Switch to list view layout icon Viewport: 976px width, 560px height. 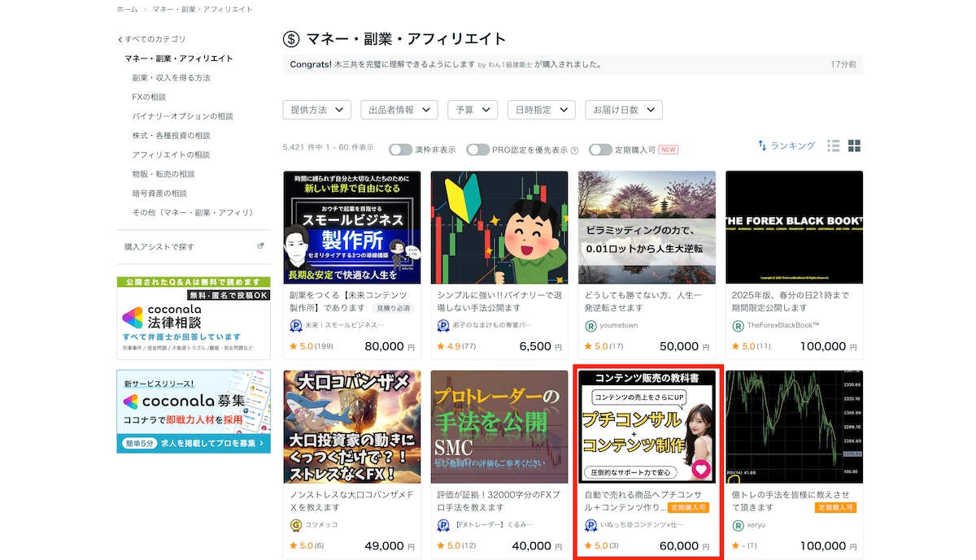tap(833, 146)
